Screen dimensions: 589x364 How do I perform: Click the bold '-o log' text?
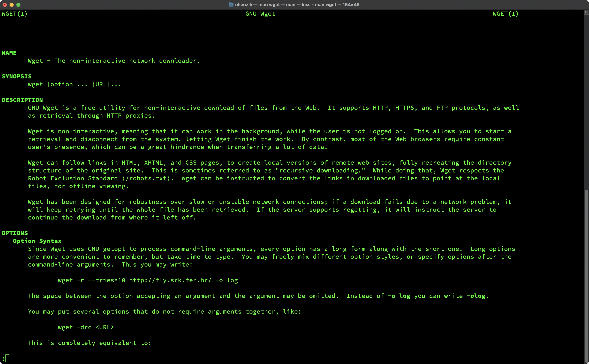pos(399,296)
